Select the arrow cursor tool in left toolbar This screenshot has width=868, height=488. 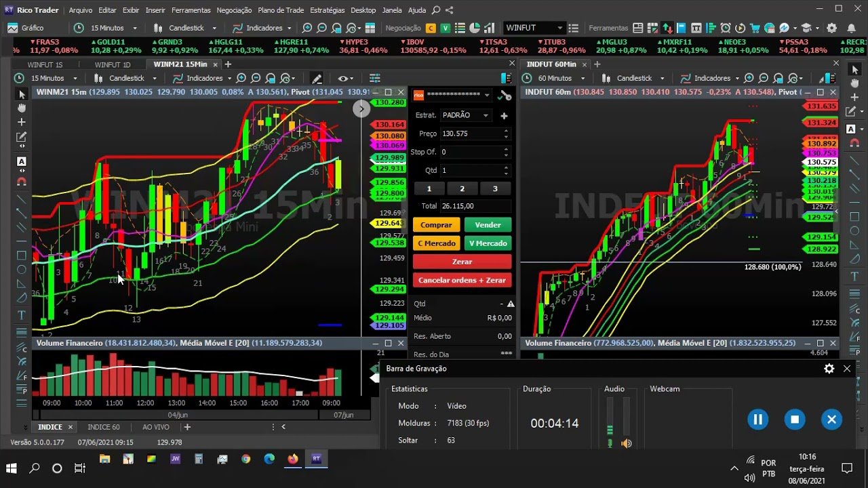[22, 94]
